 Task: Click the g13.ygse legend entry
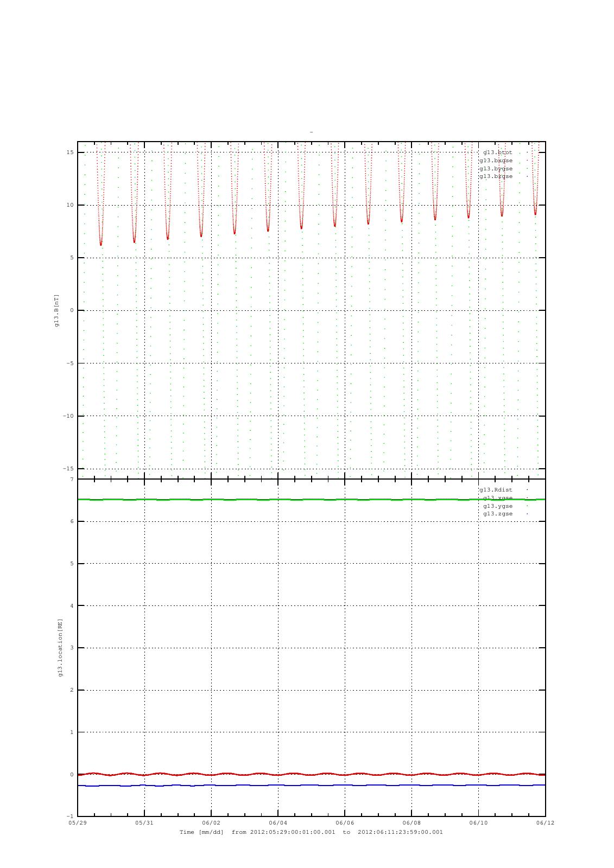498,506
